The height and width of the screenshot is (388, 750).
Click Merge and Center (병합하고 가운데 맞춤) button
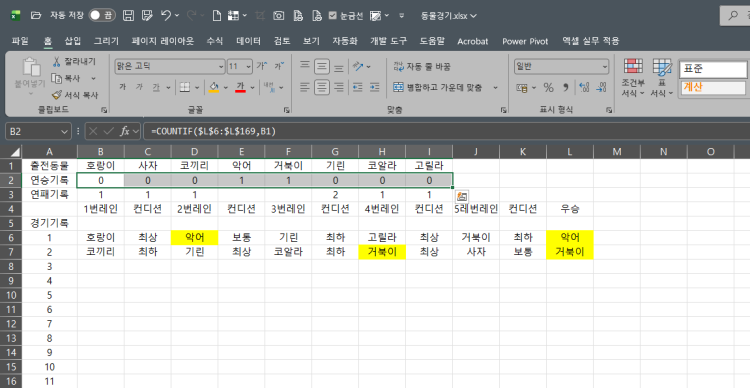(438, 88)
